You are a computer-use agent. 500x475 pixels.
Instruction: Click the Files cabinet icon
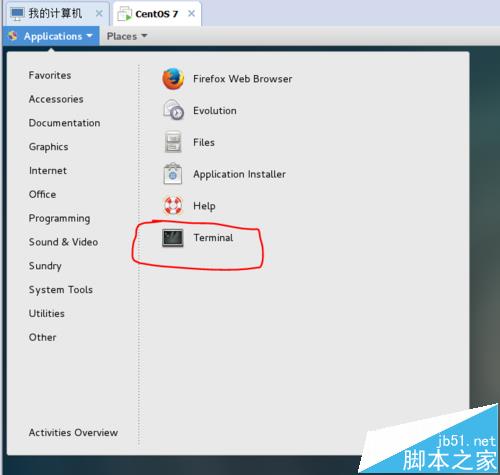[173, 142]
